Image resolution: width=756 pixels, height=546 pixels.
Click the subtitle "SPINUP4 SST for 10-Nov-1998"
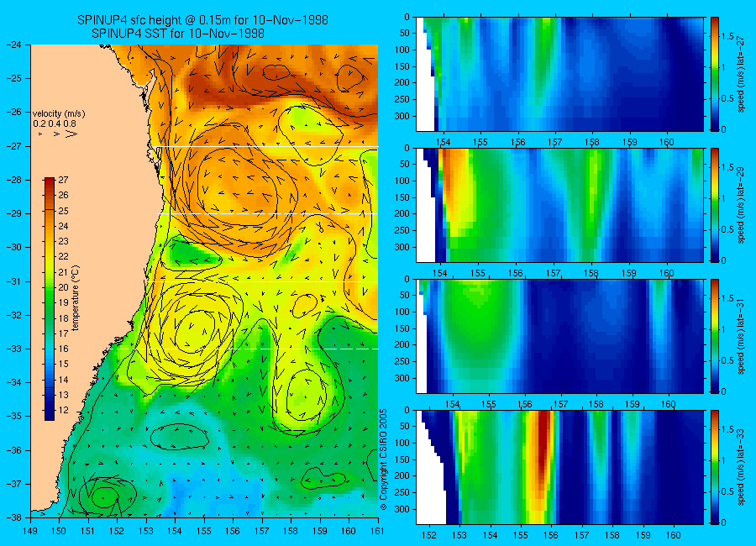[x=178, y=34]
